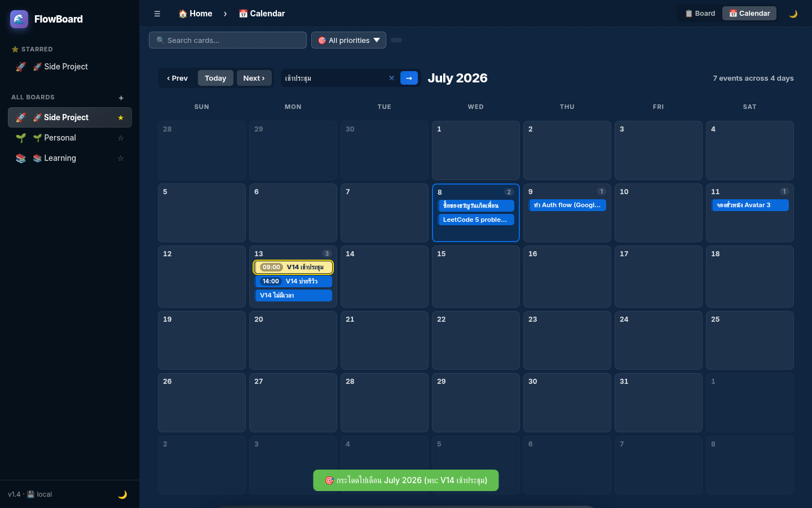Select June 28 day cell

tap(202, 150)
